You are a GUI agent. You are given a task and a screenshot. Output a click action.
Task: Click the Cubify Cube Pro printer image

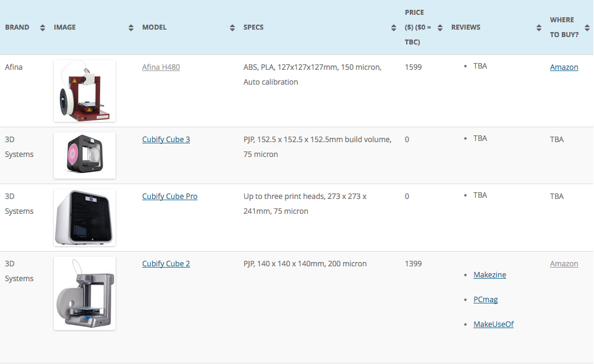pyautogui.click(x=85, y=218)
